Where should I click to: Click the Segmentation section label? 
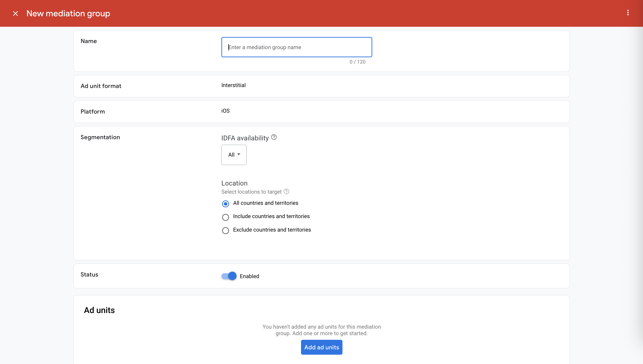pos(100,137)
